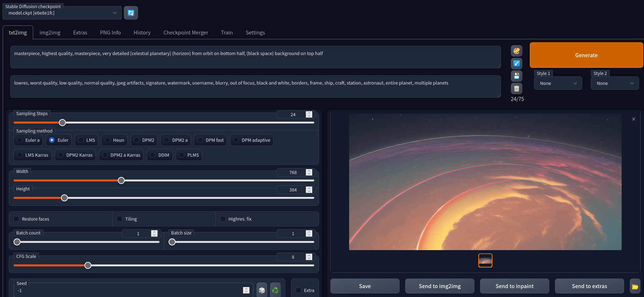This screenshot has height=297, width=644.
Task: Switch to the img2img tab
Action: coord(50,32)
